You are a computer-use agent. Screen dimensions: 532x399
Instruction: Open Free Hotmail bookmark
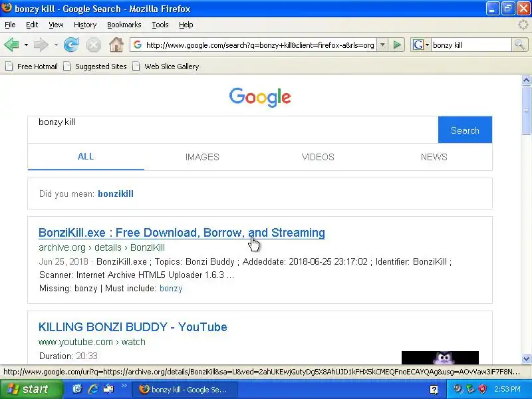[31, 66]
